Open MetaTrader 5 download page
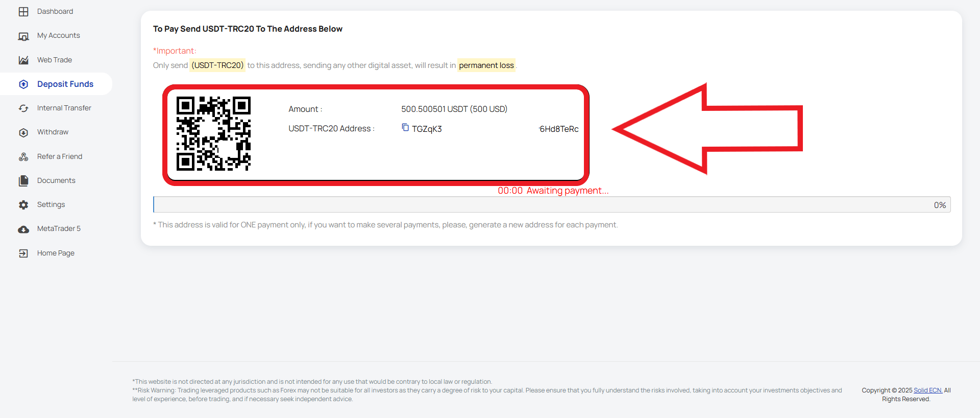Screen dimensions: 980x418 click(59, 228)
